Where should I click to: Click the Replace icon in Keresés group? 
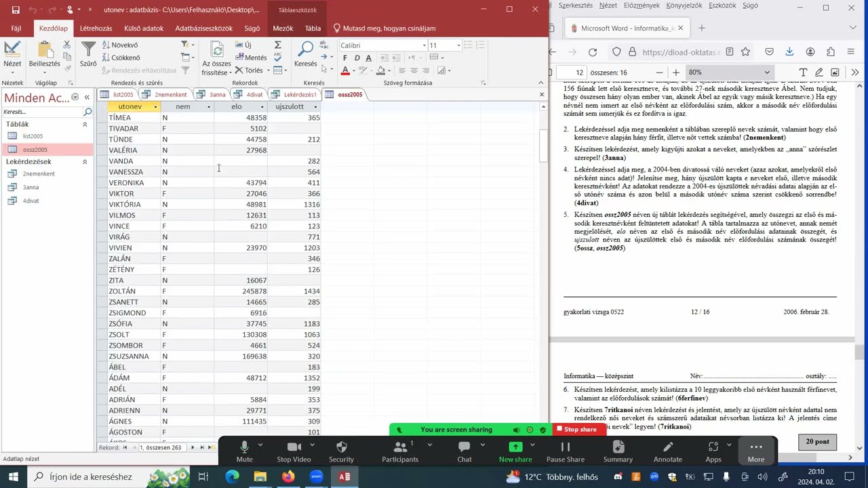click(323, 45)
